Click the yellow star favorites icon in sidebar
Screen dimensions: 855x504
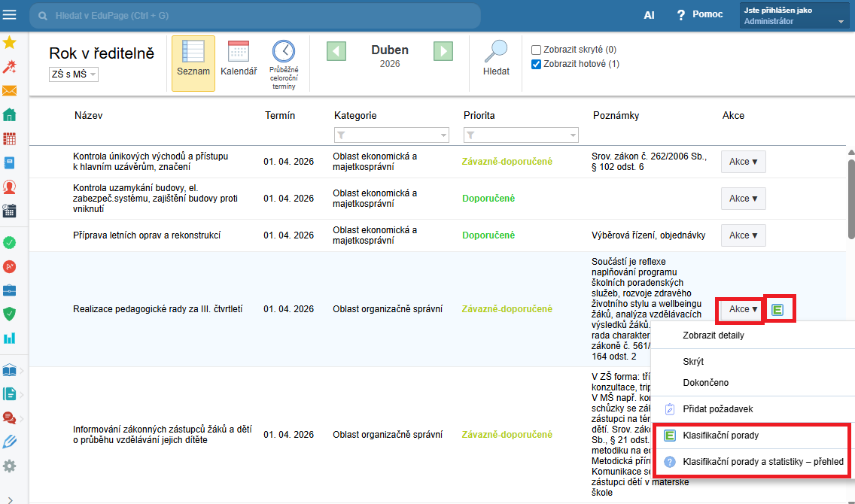(10, 42)
